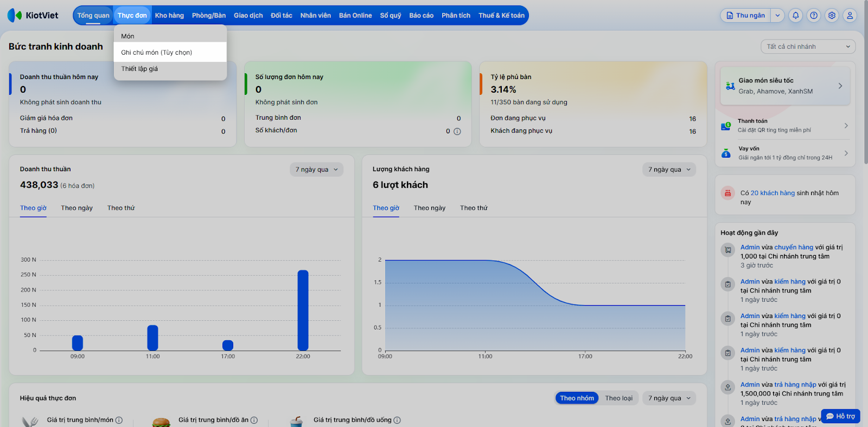Image resolution: width=868 pixels, height=427 pixels.
Task: Click the trả hàng nhập 1,500,000 activity icon
Action: (x=727, y=387)
